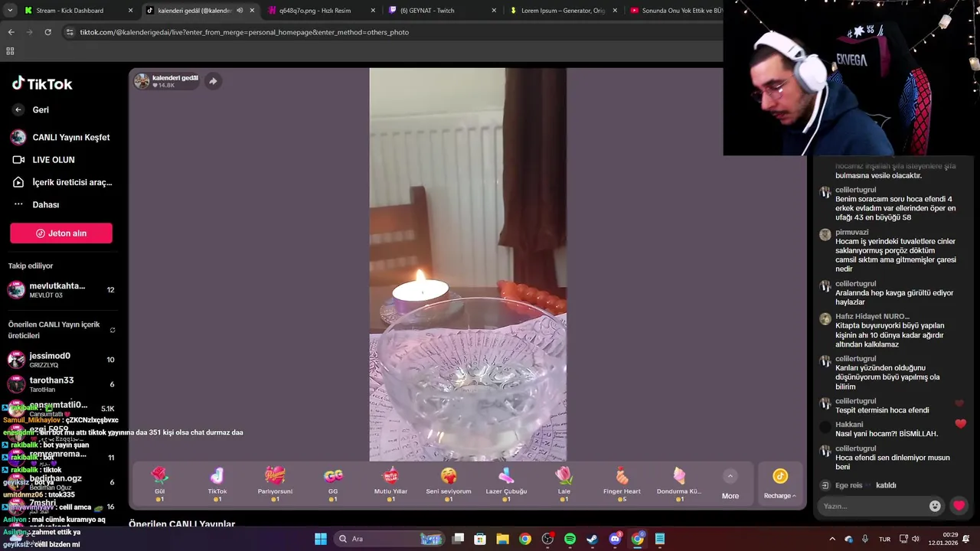Mute the kalenderi gedâî tab audio
The width and height of the screenshot is (980, 551).
click(240, 11)
